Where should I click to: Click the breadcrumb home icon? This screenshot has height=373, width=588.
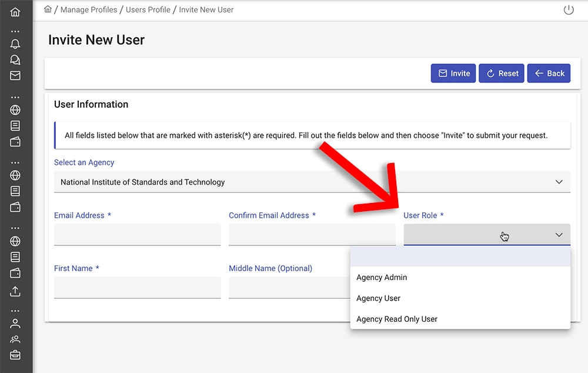(48, 9)
